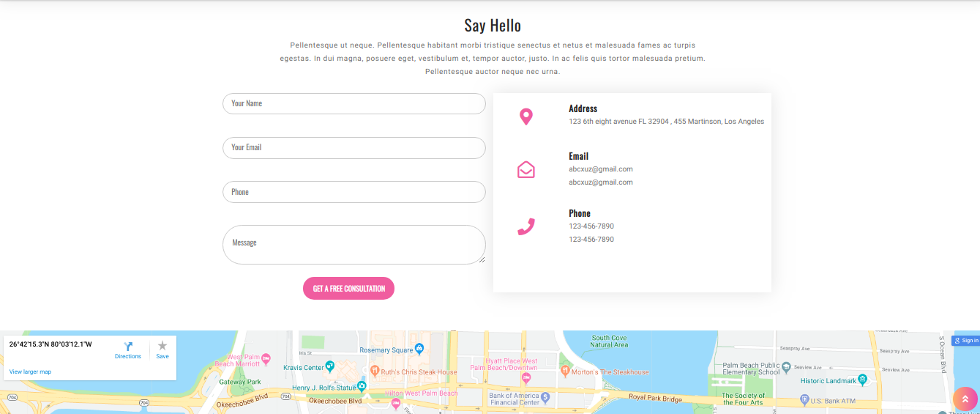Select the Historic Landmark map marker
This screenshot has width=980, height=414.
[x=863, y=380]
